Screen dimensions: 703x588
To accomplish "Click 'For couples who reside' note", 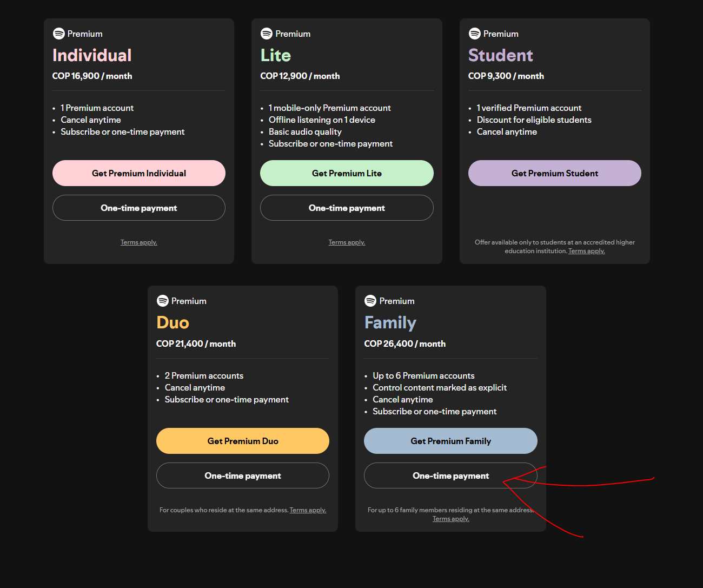I will [224, 510].
